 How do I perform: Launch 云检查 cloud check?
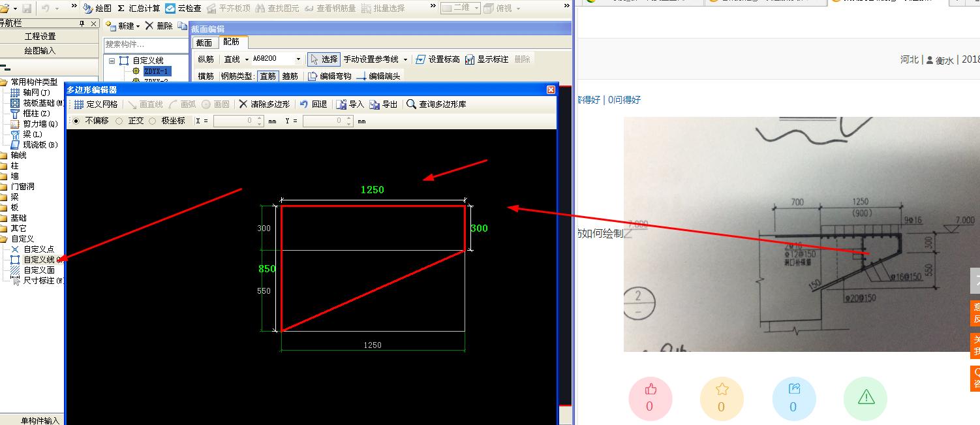point(183,8)
